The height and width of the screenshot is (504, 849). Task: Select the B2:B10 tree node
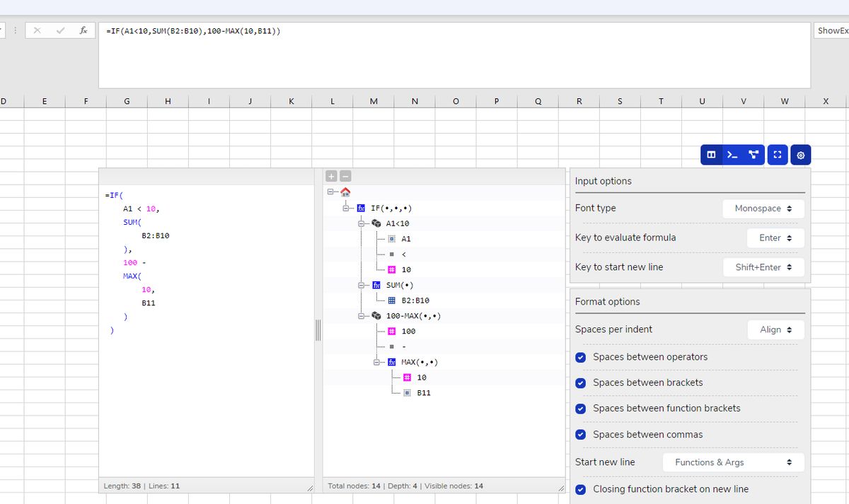[x=415, y=300]
